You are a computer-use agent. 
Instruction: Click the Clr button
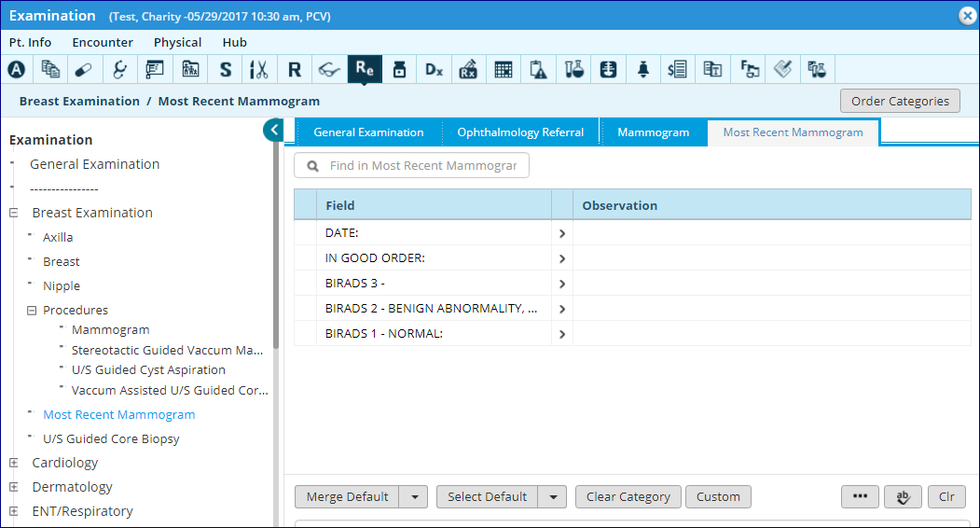click(946, 497)
